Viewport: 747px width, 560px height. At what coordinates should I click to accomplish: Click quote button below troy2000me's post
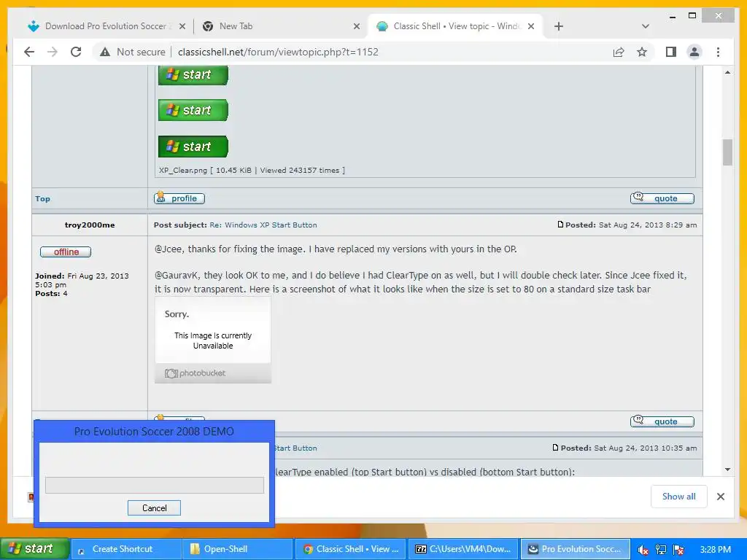pyautogui.click(x=662, y=421)
